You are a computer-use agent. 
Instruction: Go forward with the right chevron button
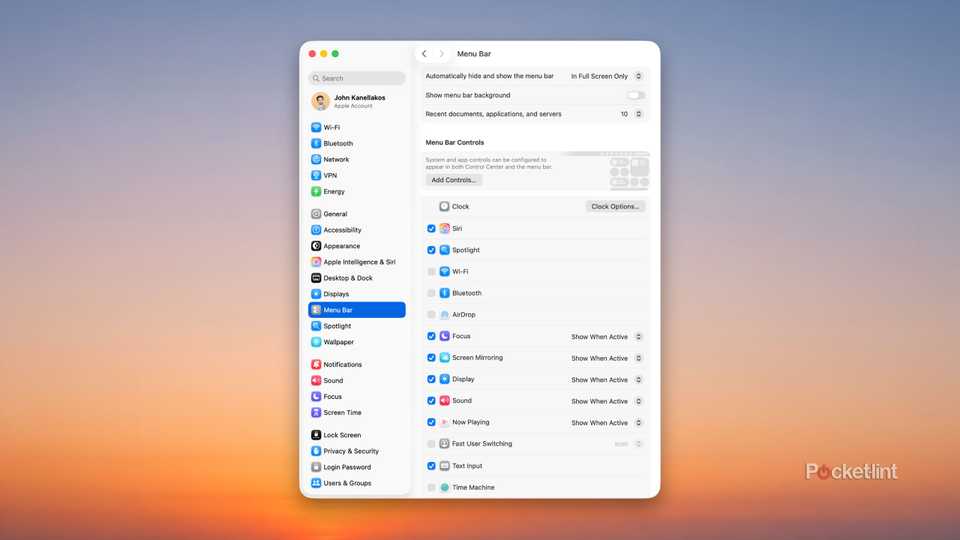(x=441, y=54)
